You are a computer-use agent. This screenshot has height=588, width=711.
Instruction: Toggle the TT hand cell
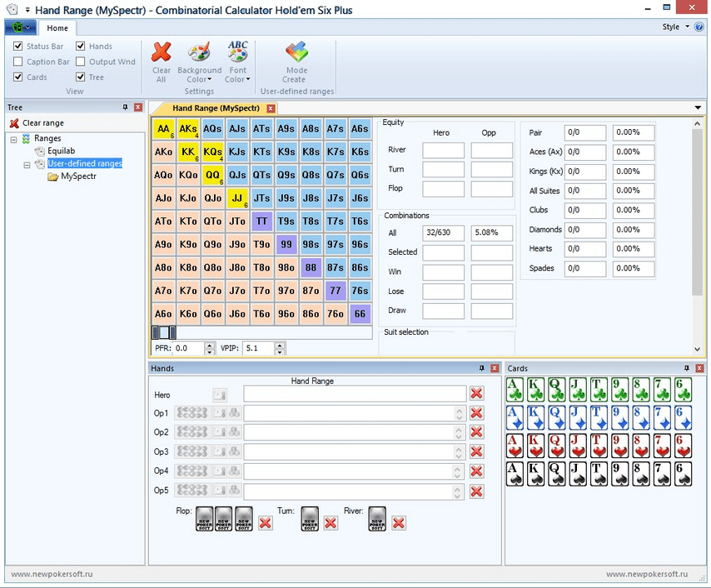[x=261, y=222]
